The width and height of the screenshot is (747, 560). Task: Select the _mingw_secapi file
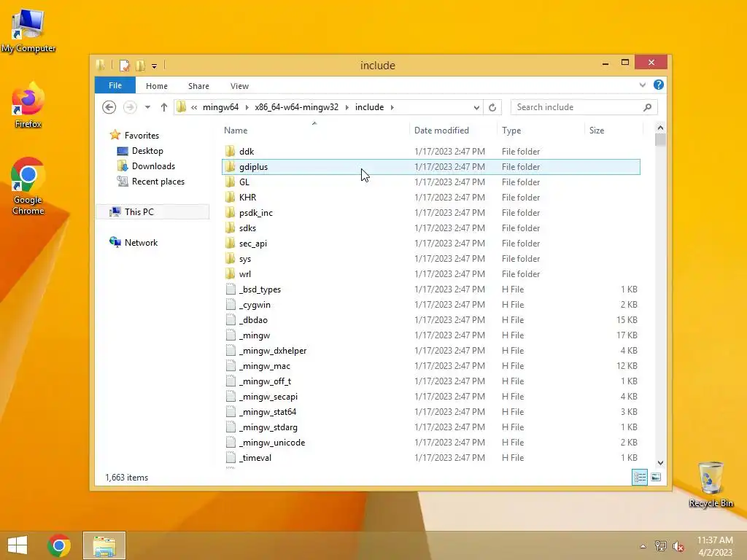(x=430, y=396)
